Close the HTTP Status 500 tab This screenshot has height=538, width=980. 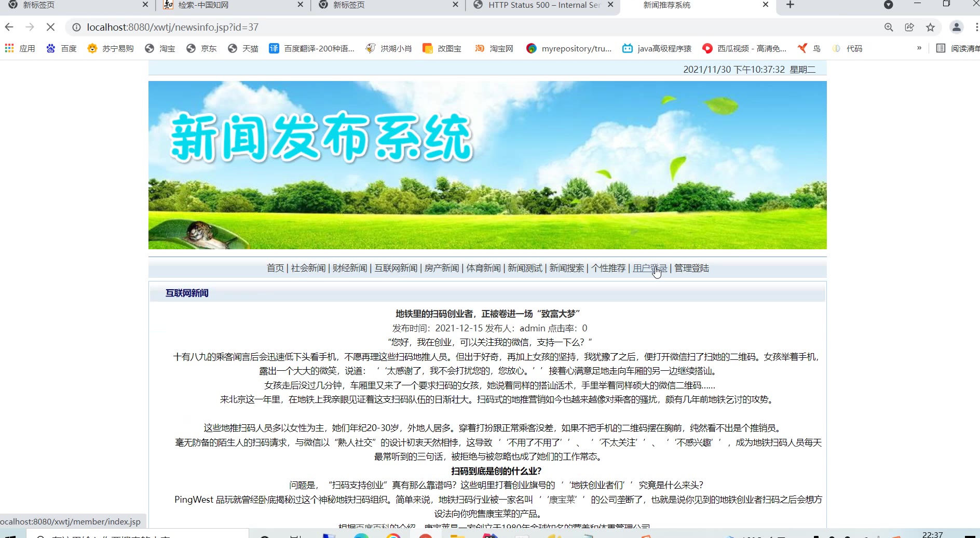(x=610, y=5)
